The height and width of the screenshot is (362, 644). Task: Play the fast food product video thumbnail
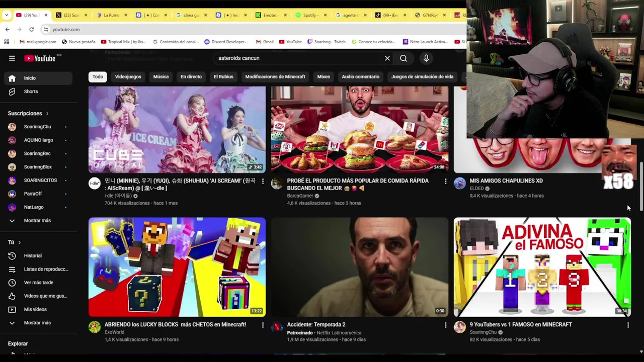(x=360, y=130)
